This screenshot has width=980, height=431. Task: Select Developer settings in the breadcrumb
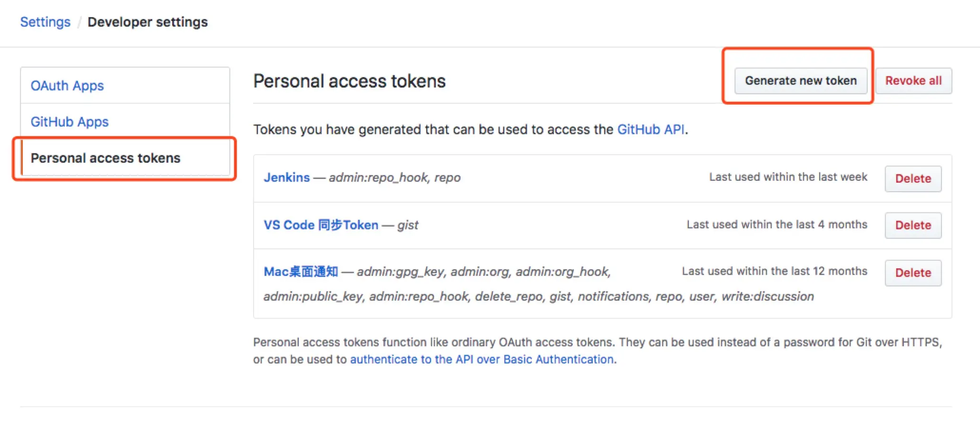pos(148,22)
